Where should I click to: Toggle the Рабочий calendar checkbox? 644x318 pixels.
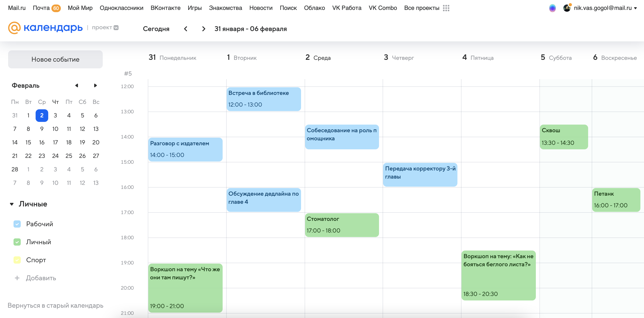tap(17, 224)
